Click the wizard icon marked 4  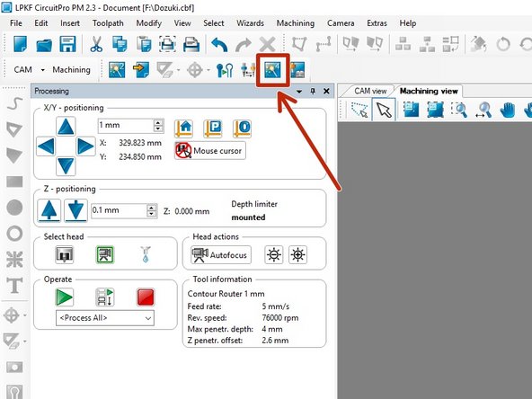(273, 70)
